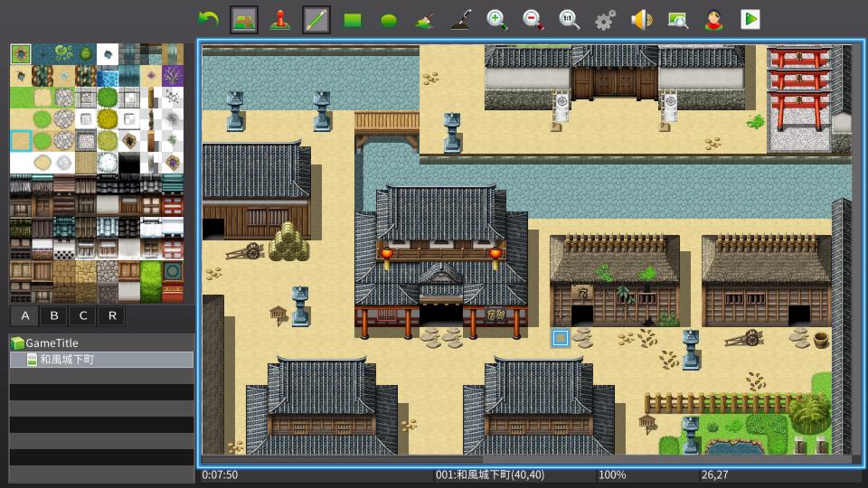Start Playtest with the green arrow
868x488 pixels.
[x=750, y=19]
